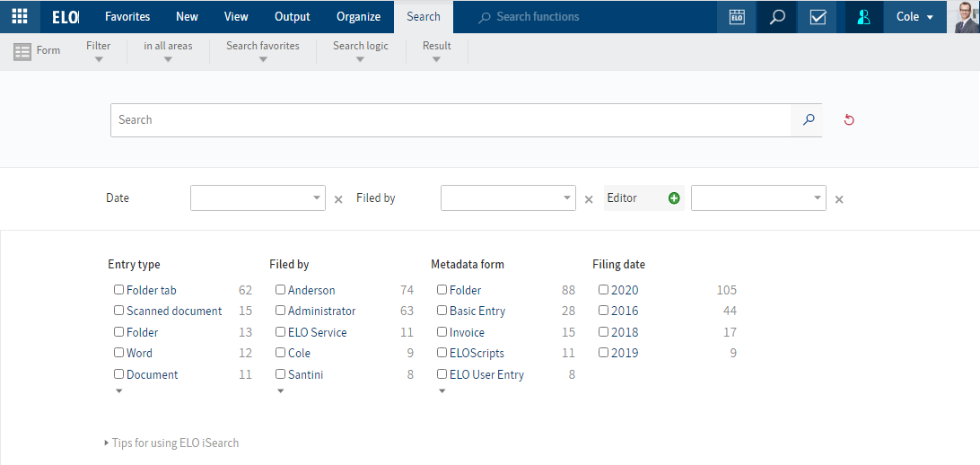Run search with the magnifier button
Image resolution: width=980 pixels, height=465 pixels.
point(808,120)
